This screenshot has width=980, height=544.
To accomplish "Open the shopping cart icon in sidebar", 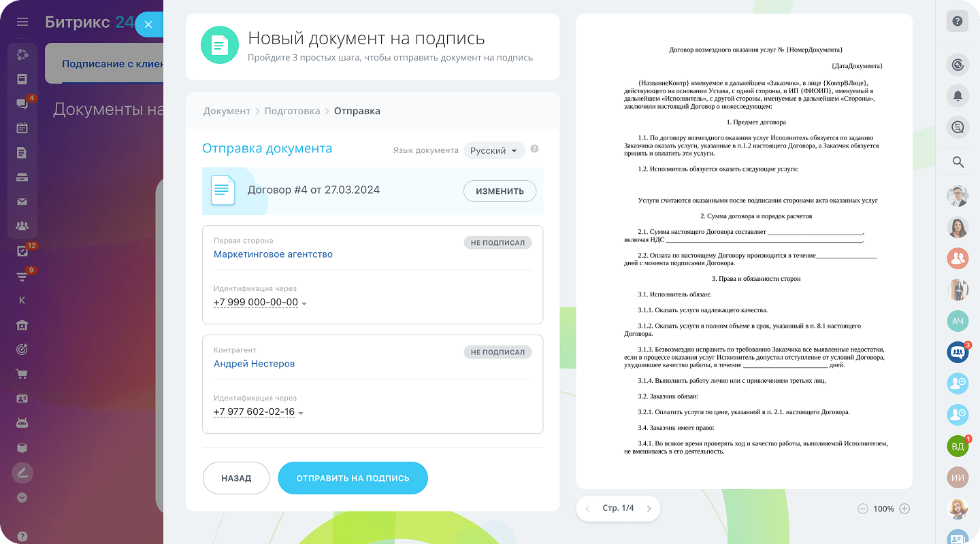I will pyautogui.click(x=22, y=374).
